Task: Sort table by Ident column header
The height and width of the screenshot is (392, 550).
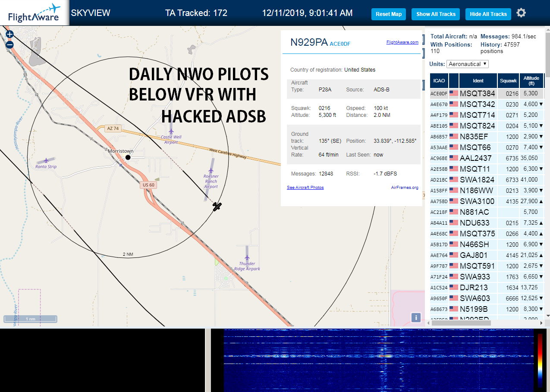Action: [478, 81]
